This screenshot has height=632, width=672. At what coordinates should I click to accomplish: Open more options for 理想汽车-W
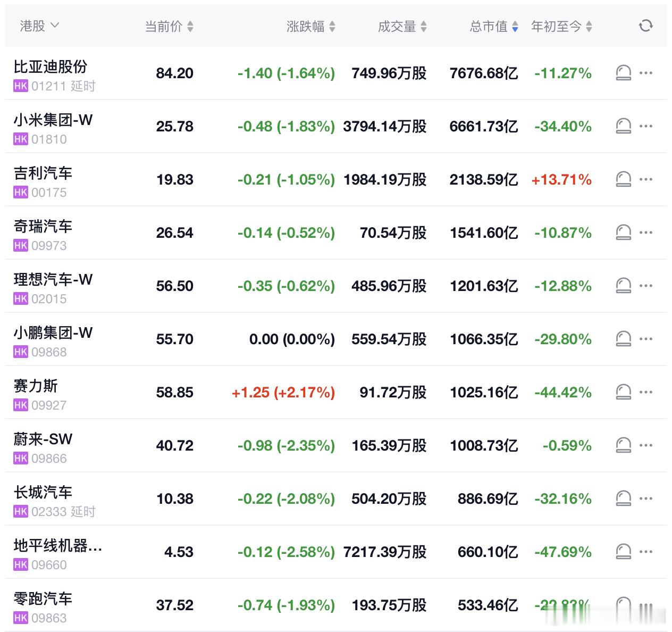point(646,286)
